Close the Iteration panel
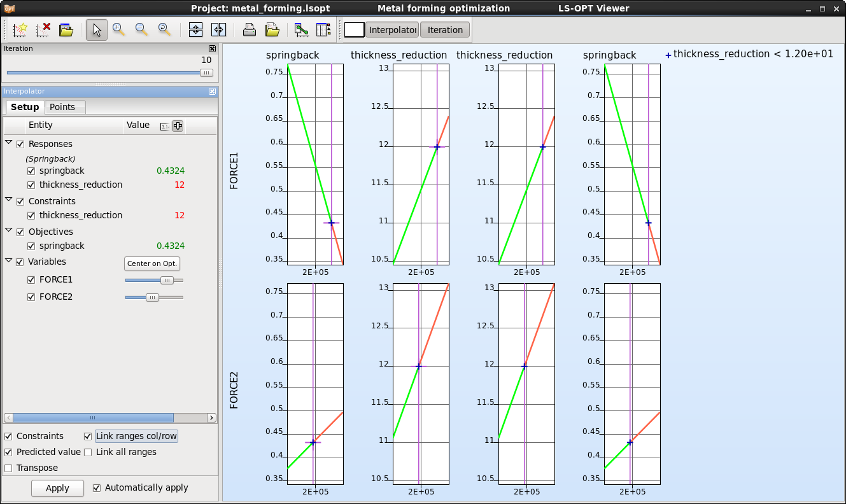846x504 pixels. pos(212,49)
